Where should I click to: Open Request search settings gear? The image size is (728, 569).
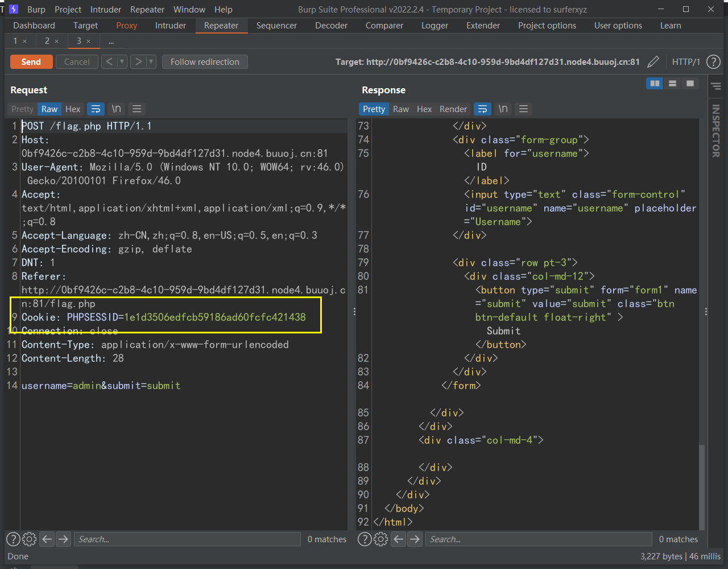click(29, 539)
